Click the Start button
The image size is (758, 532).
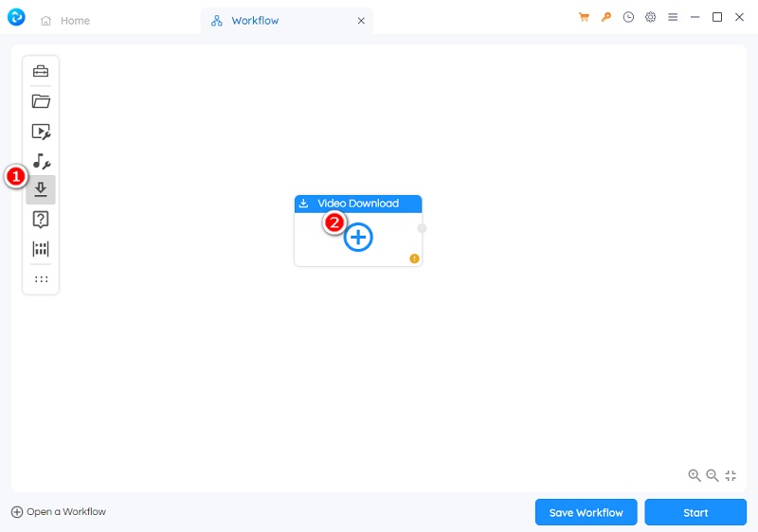tap(695, 512)
